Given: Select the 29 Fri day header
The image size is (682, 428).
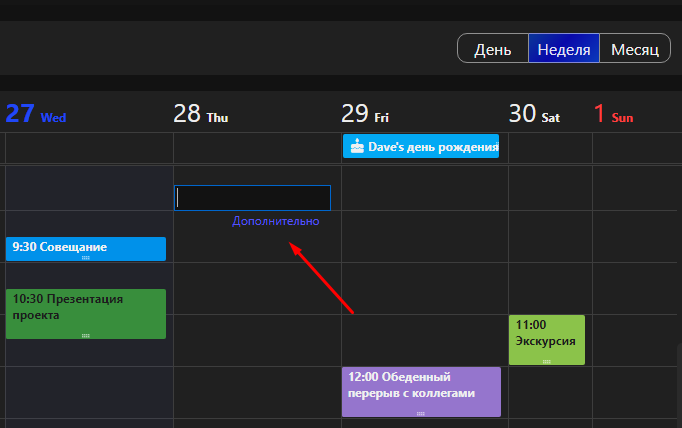Looking at the screenshot, I should [x=364, y=114].
